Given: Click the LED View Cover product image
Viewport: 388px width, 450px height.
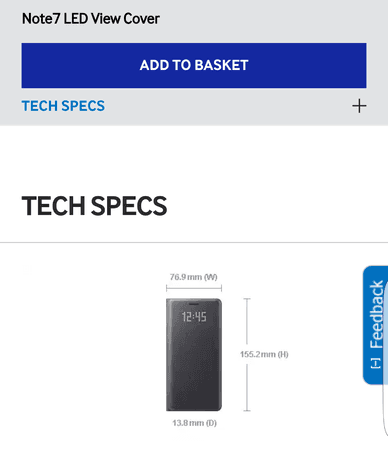Looking at the screenshot, I should point(194,354).
